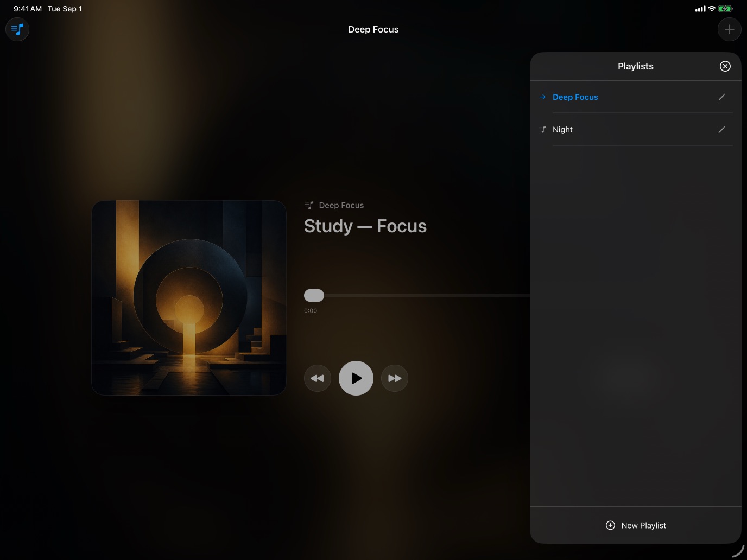Viewport: 747px width, 560px height.
Task: Tap the plus add button in top bar
Action: 729,29
